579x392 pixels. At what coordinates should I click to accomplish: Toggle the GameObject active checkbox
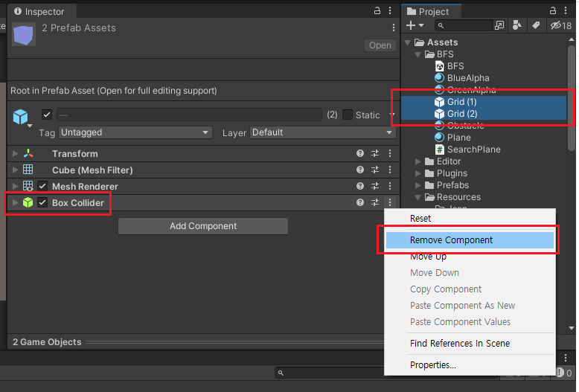47,115
